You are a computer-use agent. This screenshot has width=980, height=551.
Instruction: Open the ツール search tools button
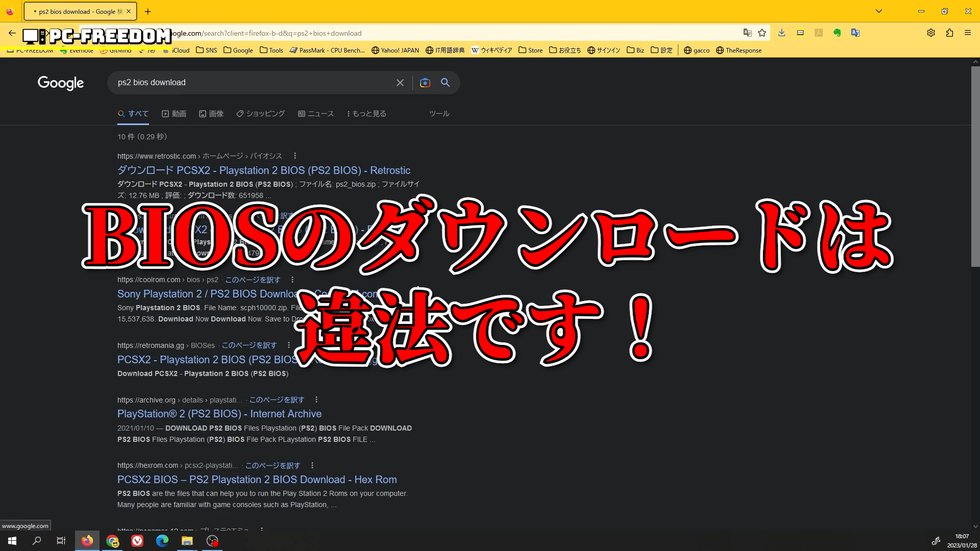pos(439,114)
